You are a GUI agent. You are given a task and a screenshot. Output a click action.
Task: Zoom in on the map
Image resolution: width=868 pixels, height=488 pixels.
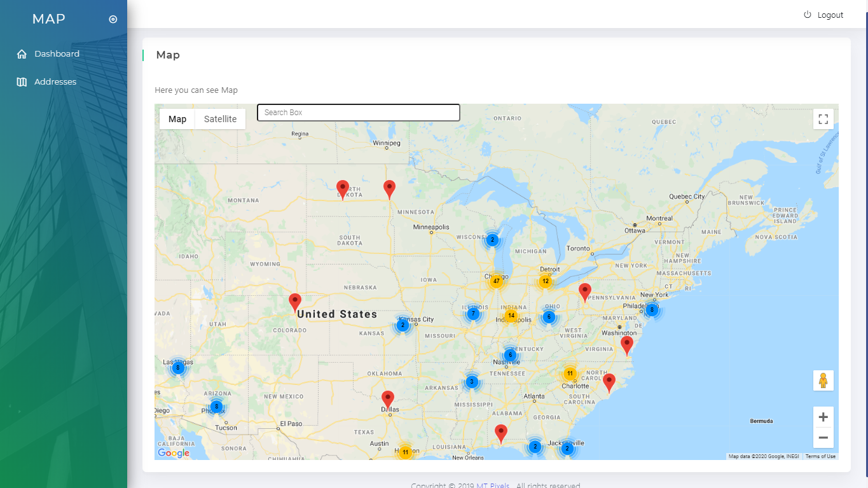coord(823,417)
